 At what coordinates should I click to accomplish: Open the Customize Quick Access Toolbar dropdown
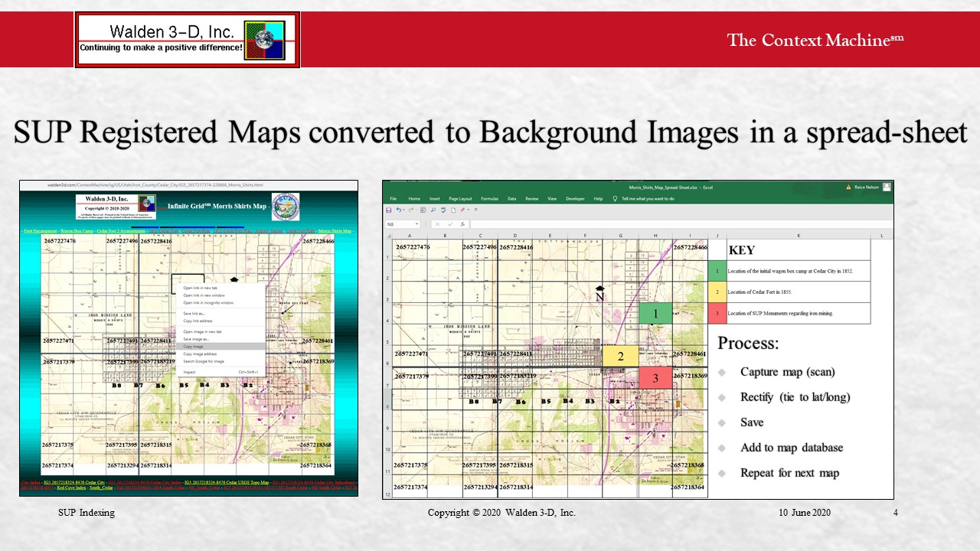pyautogui.click(x=475, y=210)
